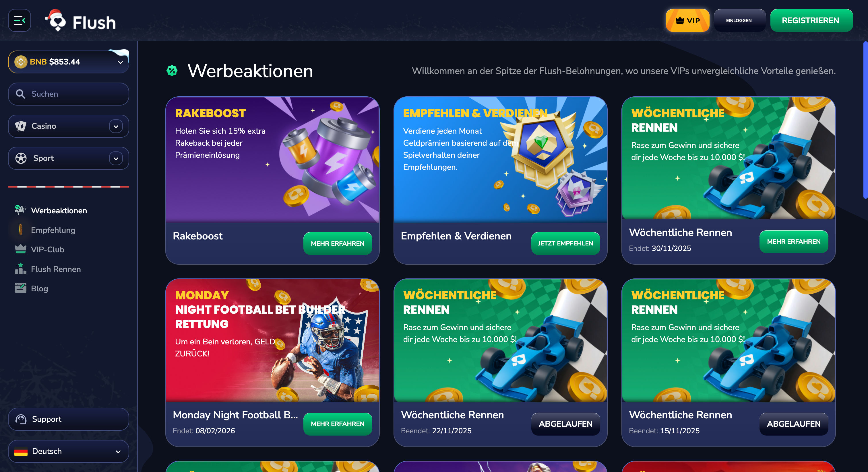Click the BNB coin icon in the balance selector
The image size is (868, 472).
(21, 62)
